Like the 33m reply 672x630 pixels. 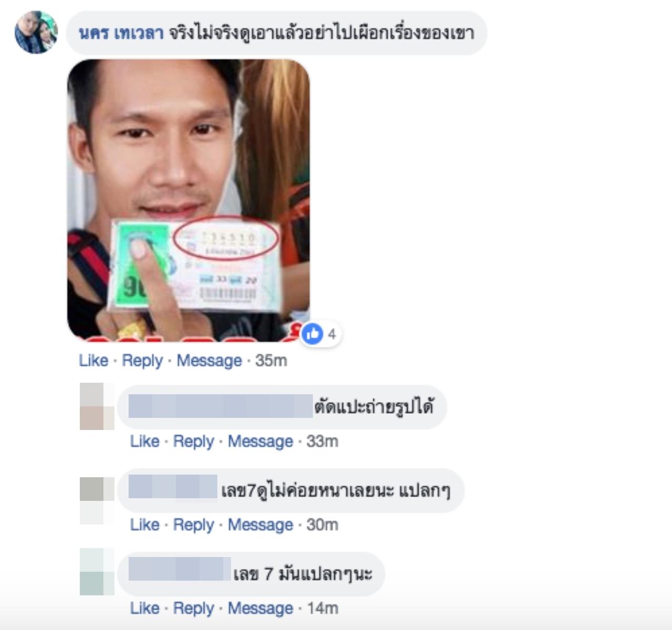(145, 442)
